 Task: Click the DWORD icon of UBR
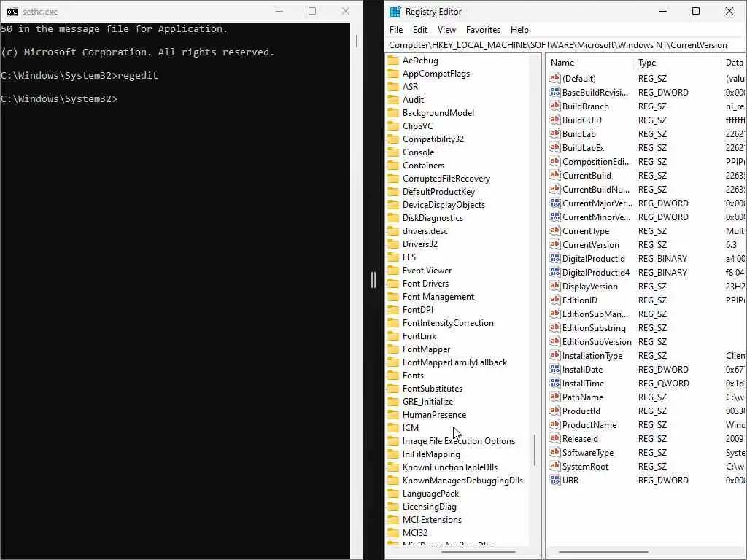(x=555, y=480)
